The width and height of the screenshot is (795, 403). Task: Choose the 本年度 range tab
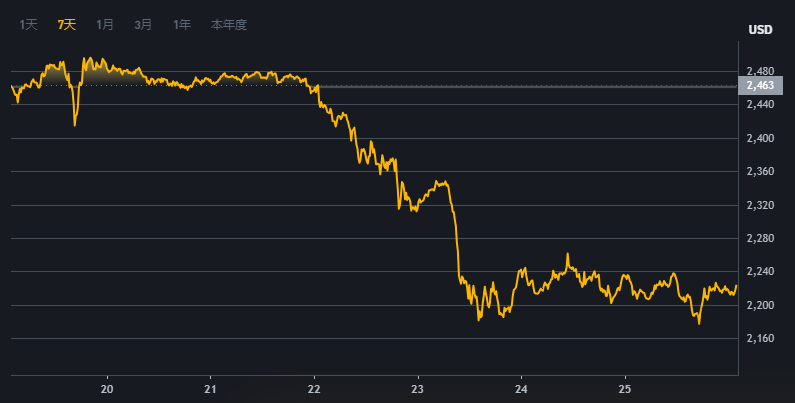click(x=229, y=25)
